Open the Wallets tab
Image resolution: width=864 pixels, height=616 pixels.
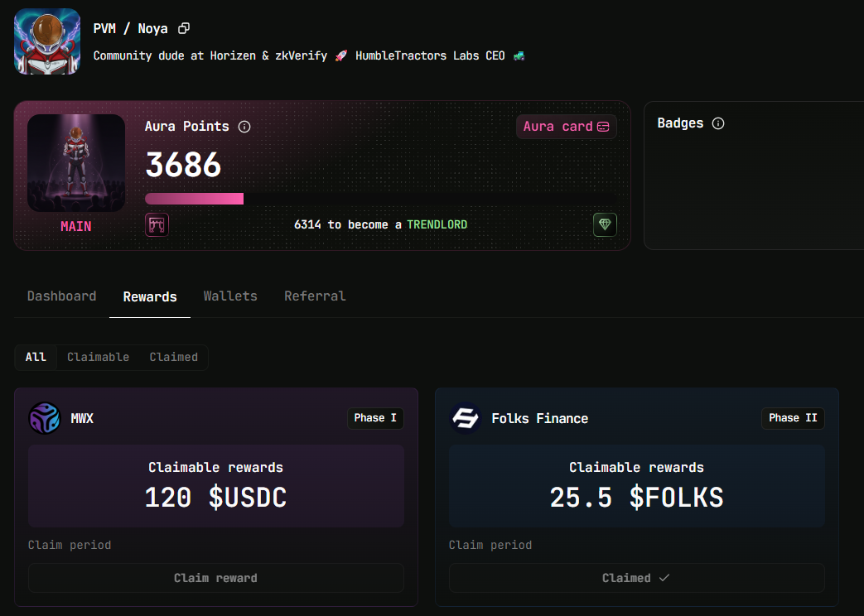[x=230, y=296]
